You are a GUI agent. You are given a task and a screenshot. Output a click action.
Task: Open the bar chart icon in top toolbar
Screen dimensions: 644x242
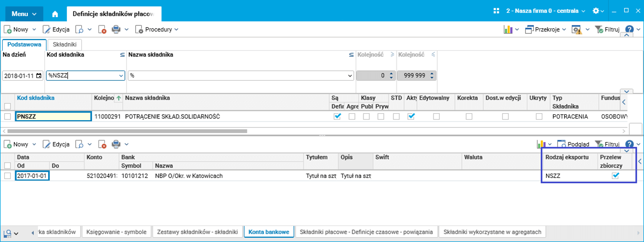coord(508,29)
